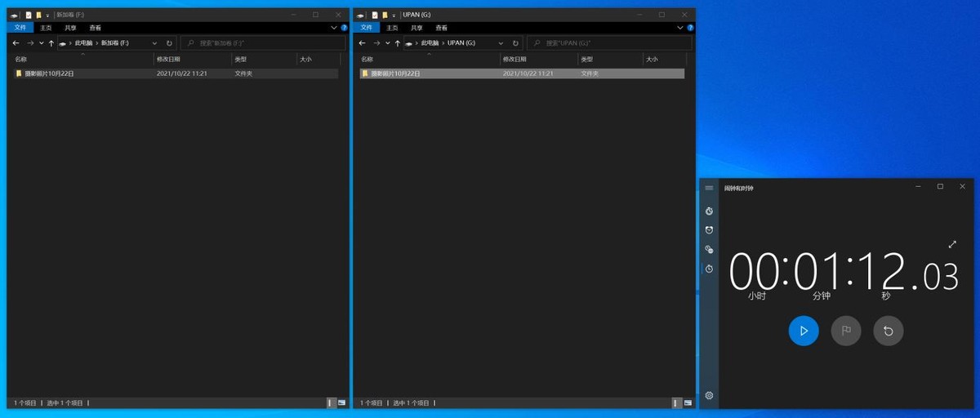The width and height of the screenshot is (980, 418).
Task: Switch to details view in F: window
Action: click(332, 402)
